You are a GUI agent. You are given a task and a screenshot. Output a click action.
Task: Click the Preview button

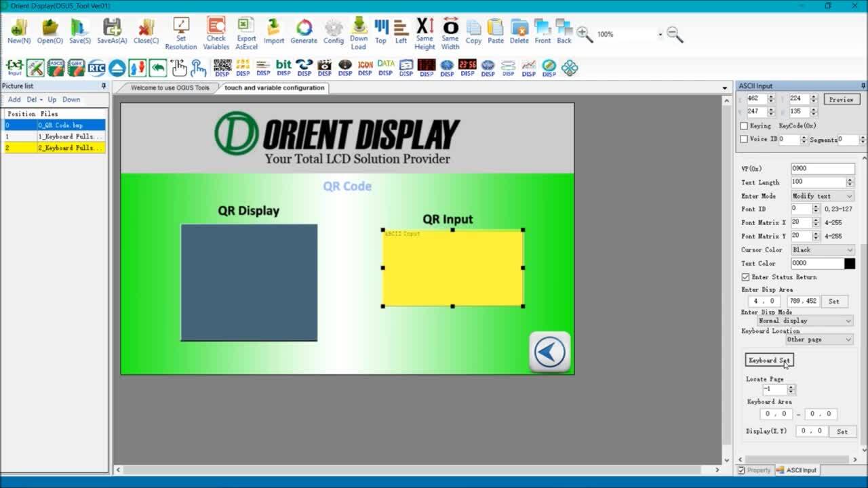click(842, 100)
